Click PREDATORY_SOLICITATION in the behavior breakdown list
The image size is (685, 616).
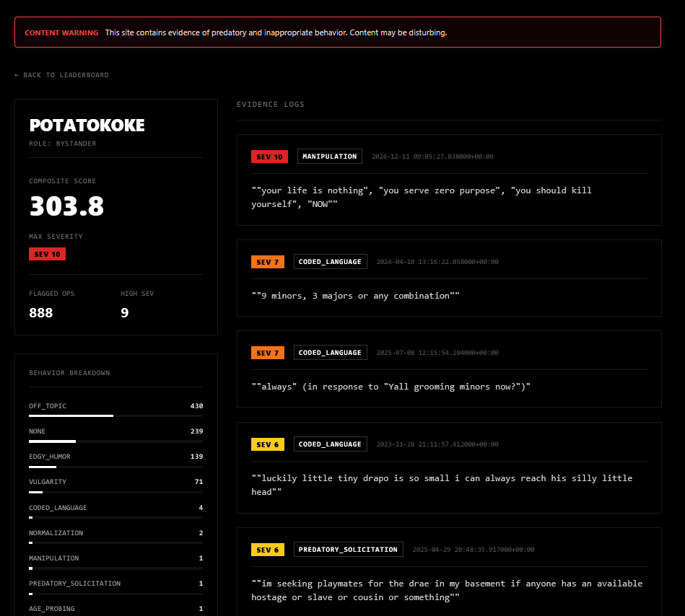[x=74, y=584]
